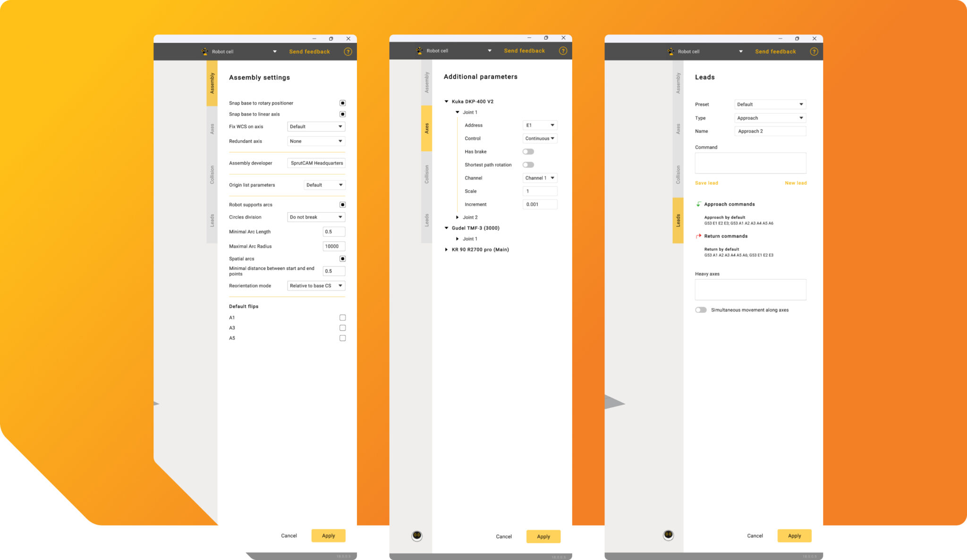
Task: Check the A3 default flip checkbox
Action: coord(342,328)
